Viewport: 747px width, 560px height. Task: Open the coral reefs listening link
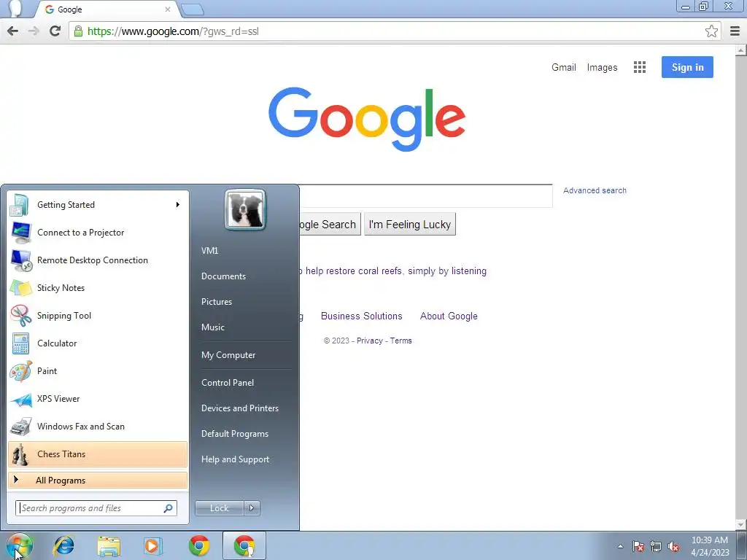tap(392, 271)
